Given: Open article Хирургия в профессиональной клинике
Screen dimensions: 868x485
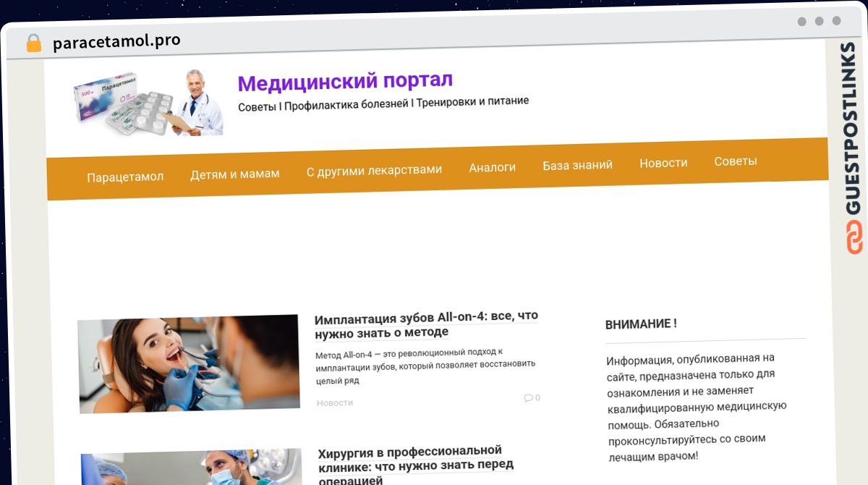Looking at the screenshot, I should pos(416,466).
